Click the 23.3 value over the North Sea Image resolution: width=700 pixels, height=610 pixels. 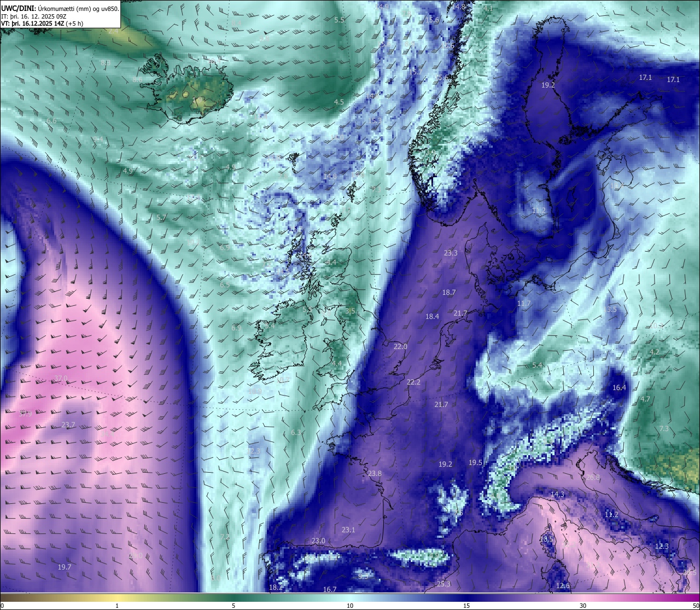[x=451, y=253]
